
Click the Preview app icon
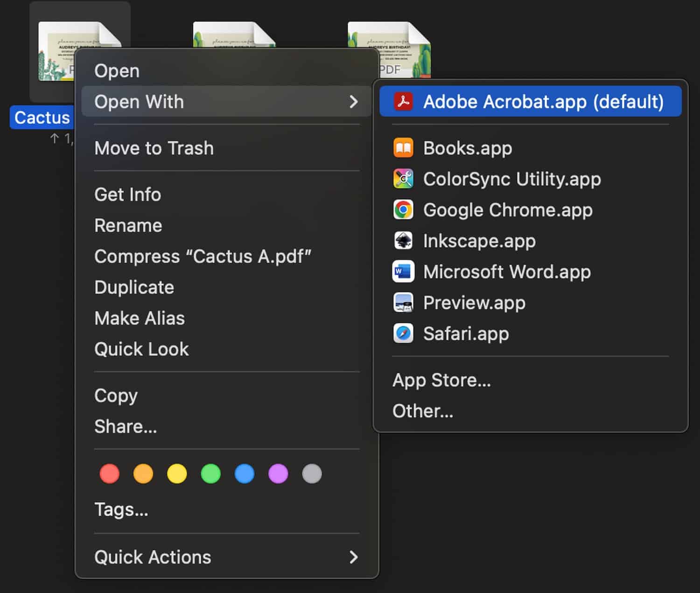click(403, 303)
